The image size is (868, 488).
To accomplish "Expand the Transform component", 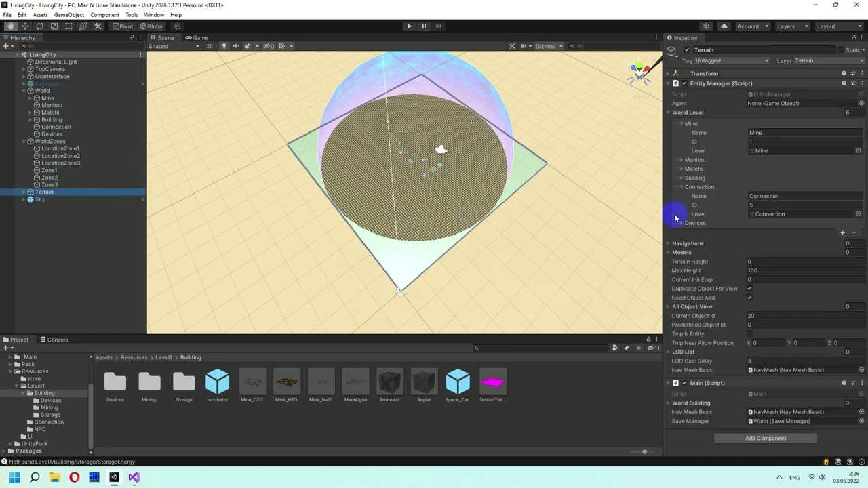I will coord(668,73).
